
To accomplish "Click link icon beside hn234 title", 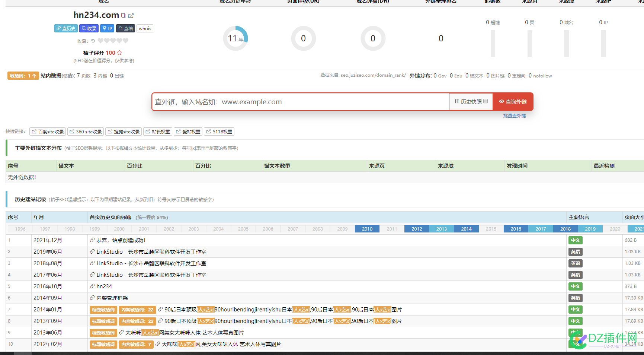I will point(92,286).
